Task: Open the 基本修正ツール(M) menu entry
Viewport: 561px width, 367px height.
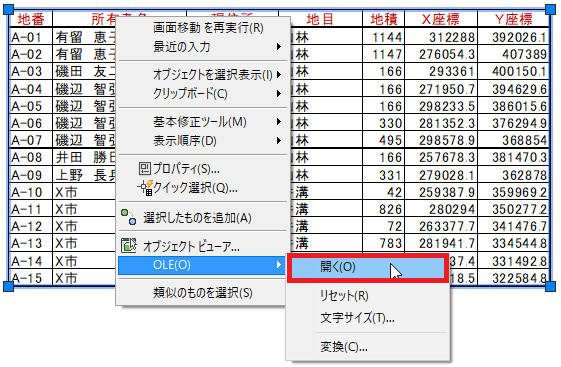Action: pyautogui.click(x=202, y=122)
